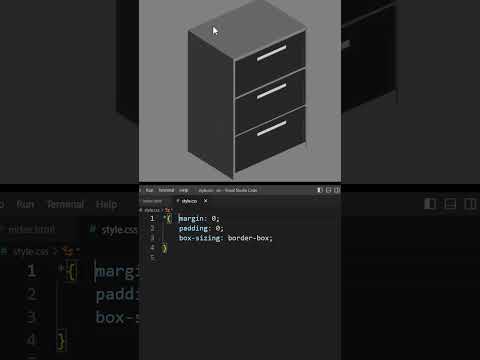Toggle the primary sidebar layout icon

click(319, 190)
